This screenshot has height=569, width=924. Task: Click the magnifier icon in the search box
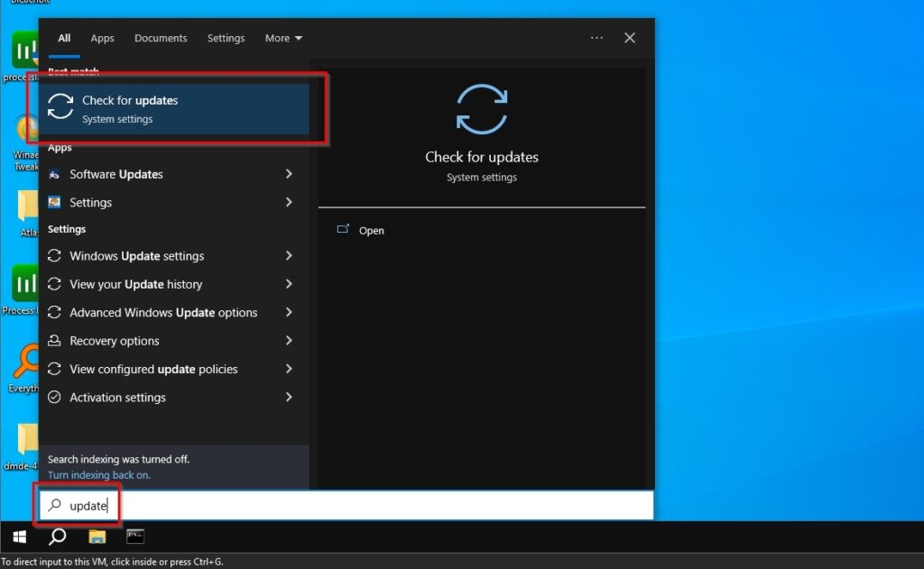point(56,505)
